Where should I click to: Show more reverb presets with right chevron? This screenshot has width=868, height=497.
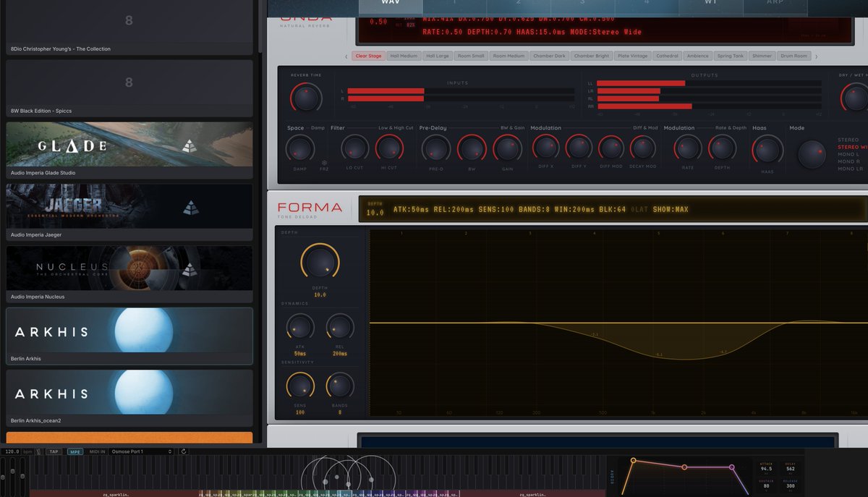(817, 56)
